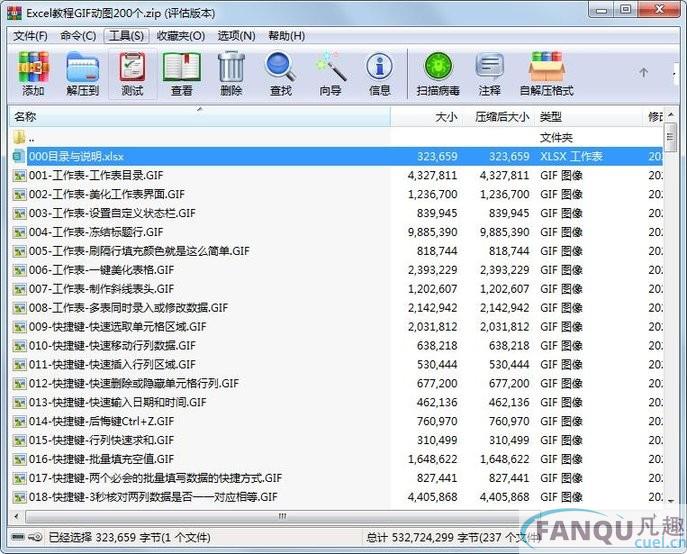Click the key icon in status bar
Image resolution: width=687 pixels, height=554 pixels.
tap(35, 537)
